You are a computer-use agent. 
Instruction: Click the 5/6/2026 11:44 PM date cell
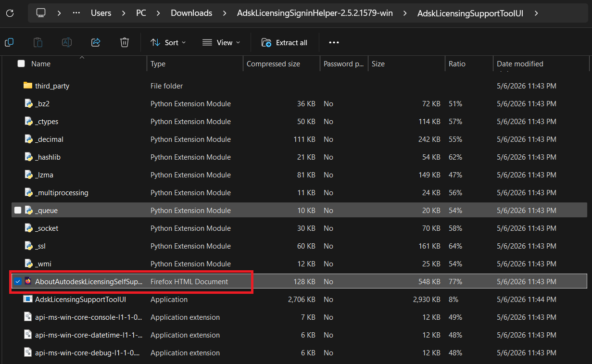(527, 299)
